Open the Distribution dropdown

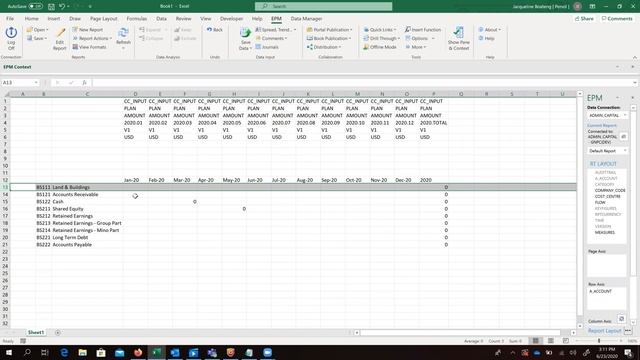click(x=324, y=47)
